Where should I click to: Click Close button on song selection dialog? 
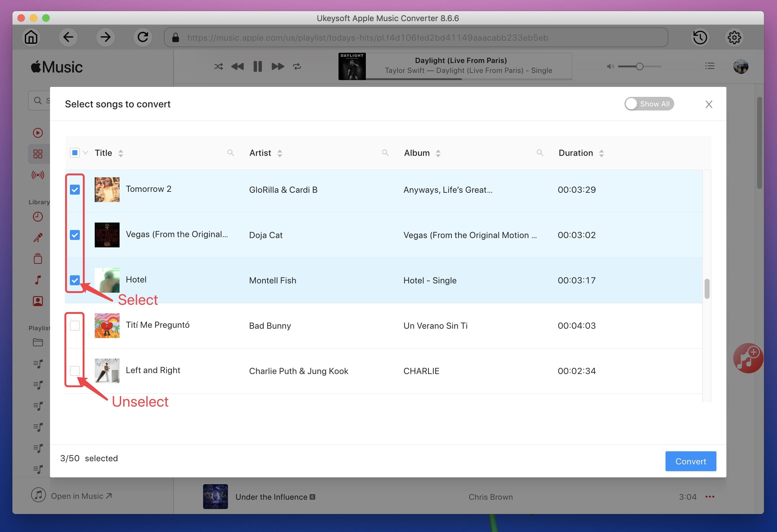708,104
